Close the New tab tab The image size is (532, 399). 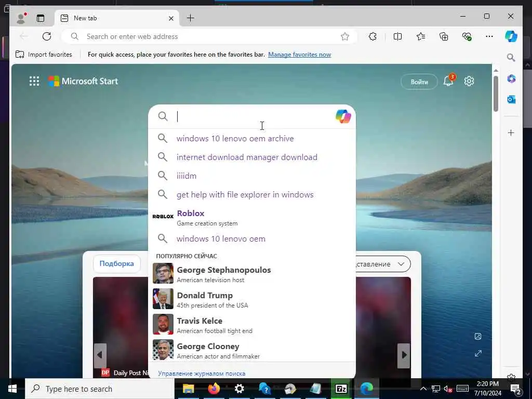click(x=171, y=18)
